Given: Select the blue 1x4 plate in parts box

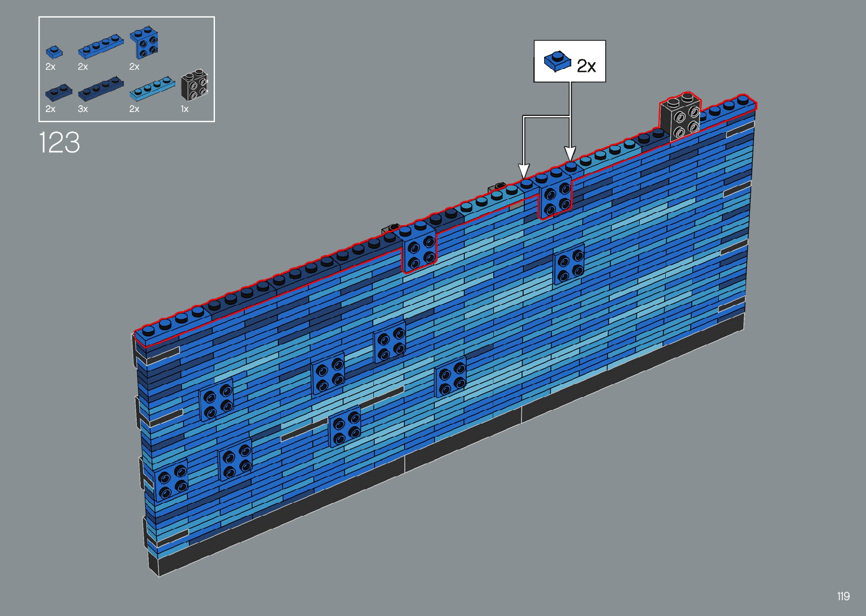Looking at the screenshot, I should [101, 46].
